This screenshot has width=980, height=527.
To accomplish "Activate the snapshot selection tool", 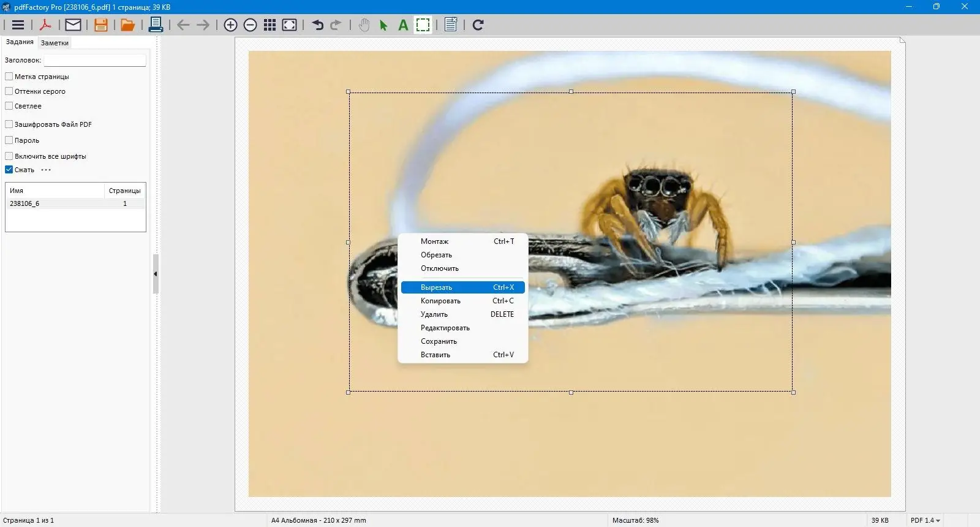I will (423, 25).
